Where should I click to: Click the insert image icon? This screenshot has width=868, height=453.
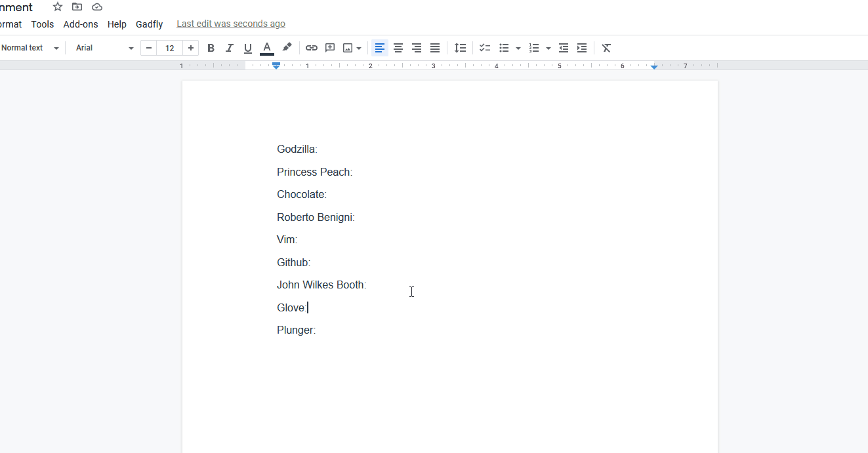click(x=348, y=48)
